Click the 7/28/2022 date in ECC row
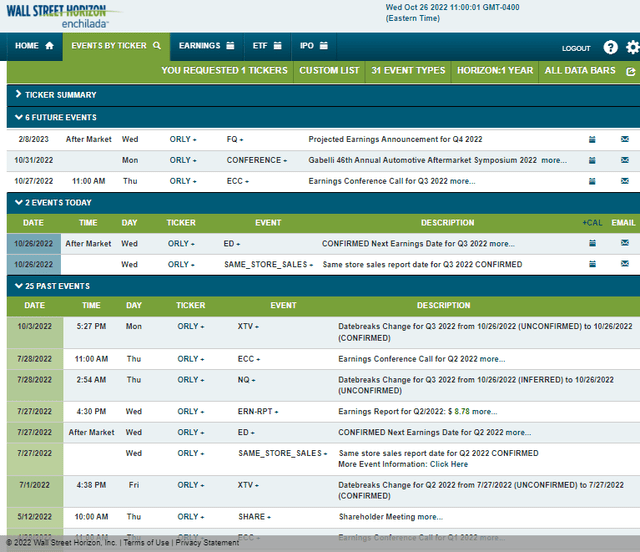Image resolution: width=640 pixels, height=552 pixels. click(x=35, y=359)
